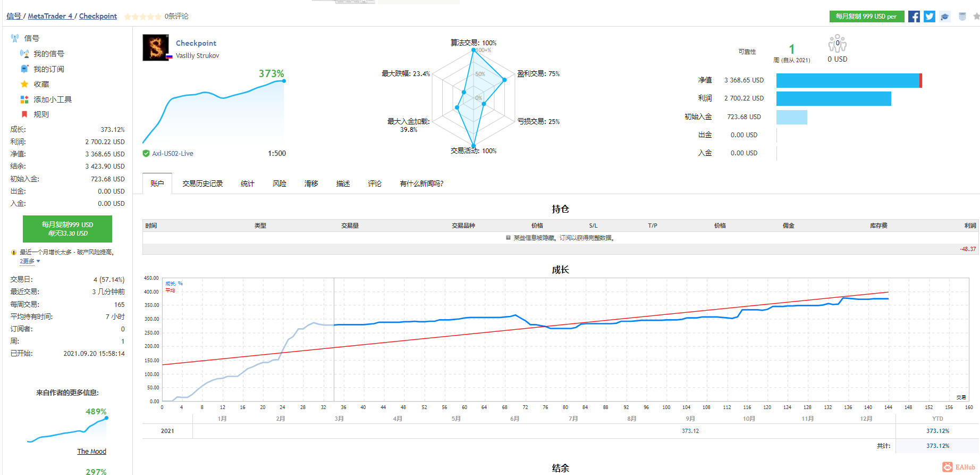
Task: Click the 收藏 sidebar item
Action: tap(41, 84)
